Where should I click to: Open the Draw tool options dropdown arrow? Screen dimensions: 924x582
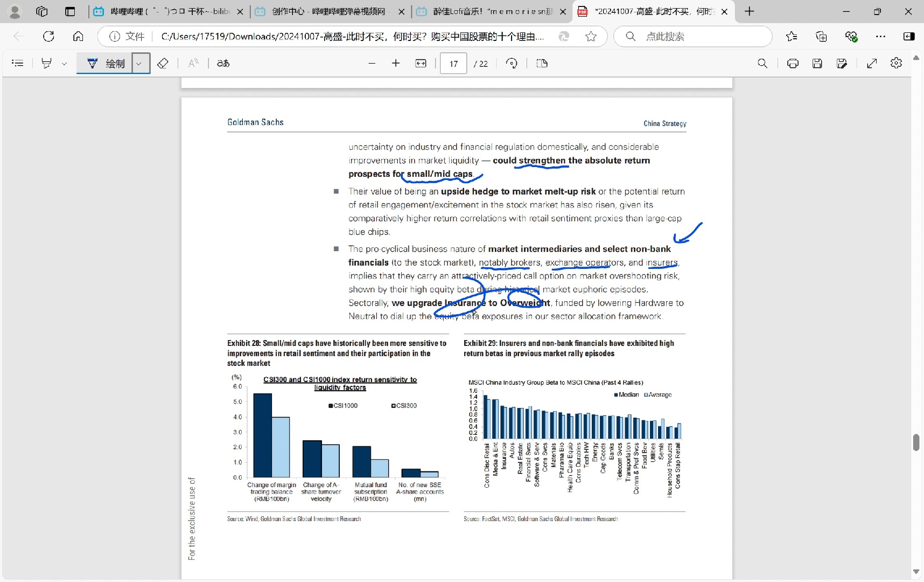pos(139,64)
